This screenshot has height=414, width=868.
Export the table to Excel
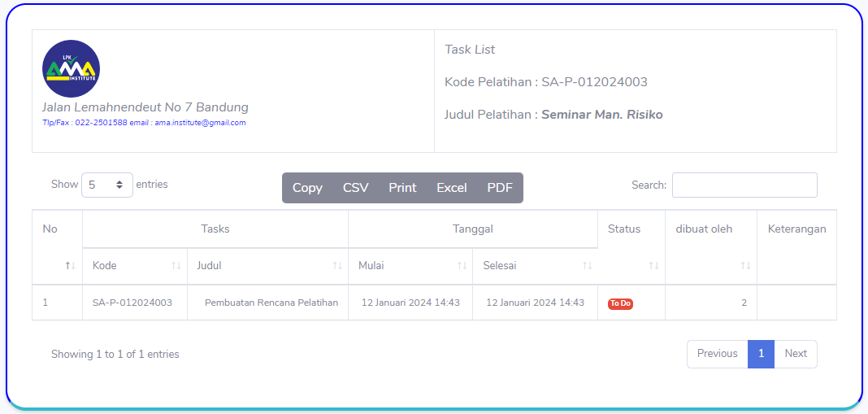[x=451, y=188]
